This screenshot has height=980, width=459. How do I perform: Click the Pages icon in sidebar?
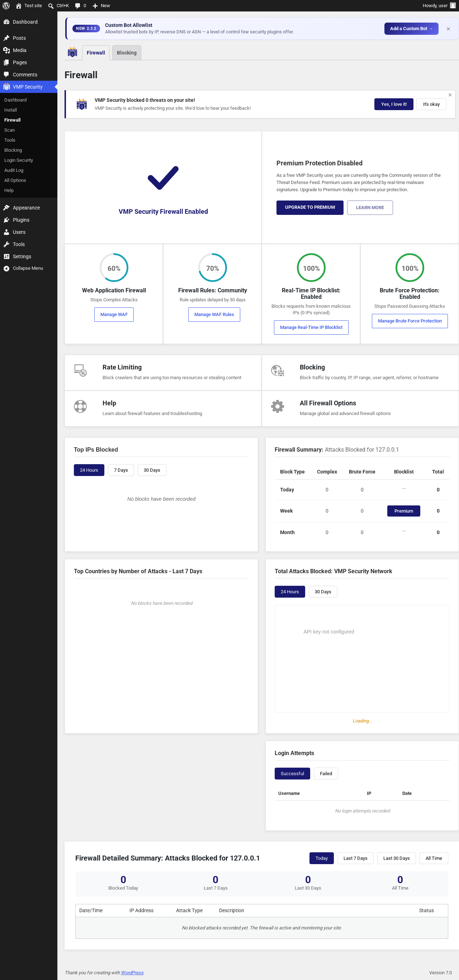pos(6,62)
